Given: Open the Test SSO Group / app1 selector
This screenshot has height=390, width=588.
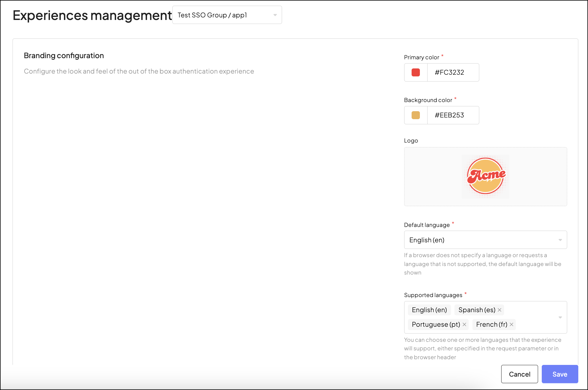Looking at the screenshot, I should [x=227, y=15].
